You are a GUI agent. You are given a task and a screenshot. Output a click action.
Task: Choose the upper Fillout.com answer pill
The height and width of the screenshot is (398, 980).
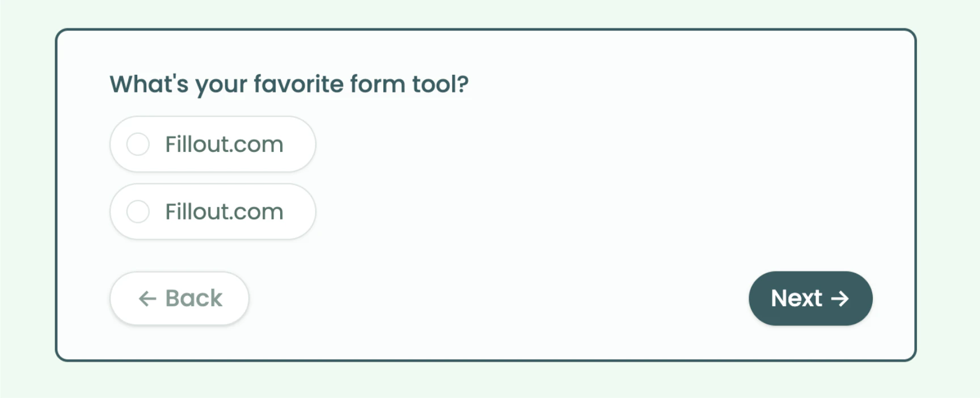click(x=213, y=144)
